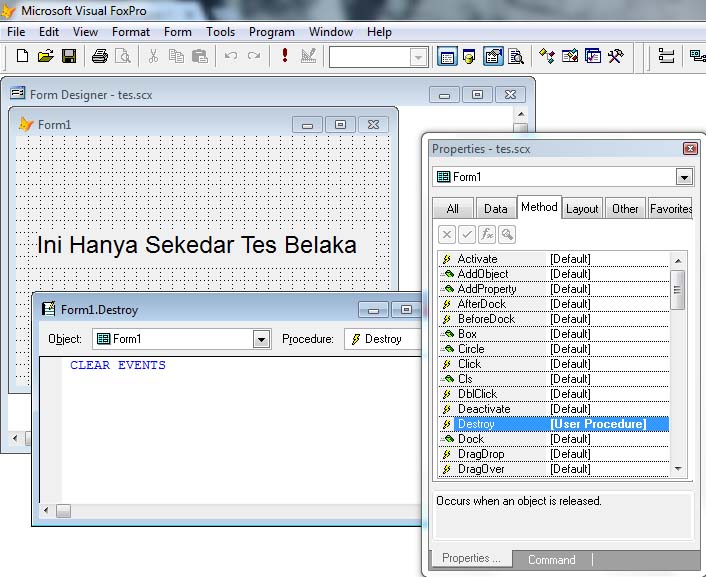This screenshot has height=577, width=706.
Task: Click the Modify Form toolbar icon
Action: coord(308,56)
